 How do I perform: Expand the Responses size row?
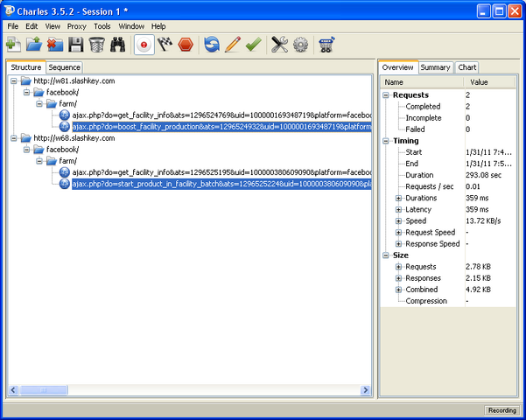(398, 278)
